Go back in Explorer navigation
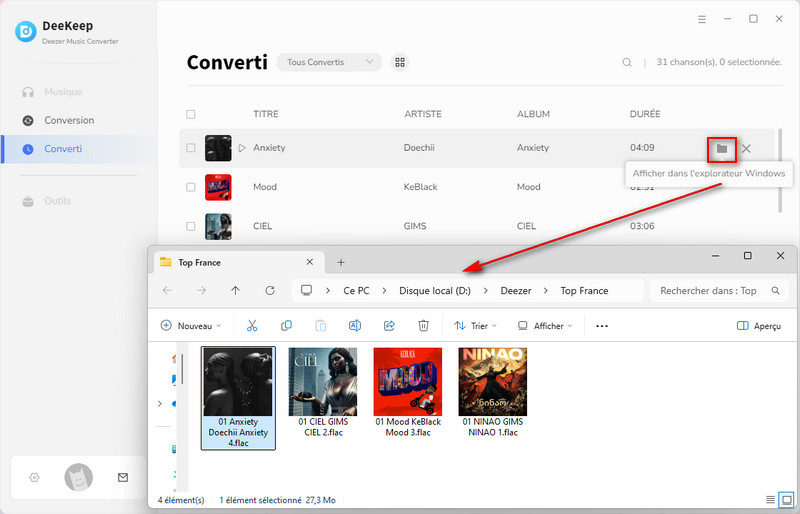800x514 pixels. 167,291
